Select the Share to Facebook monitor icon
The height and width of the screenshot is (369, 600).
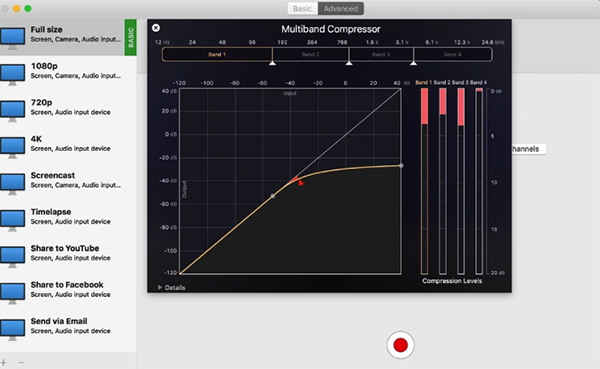[13, 293]
